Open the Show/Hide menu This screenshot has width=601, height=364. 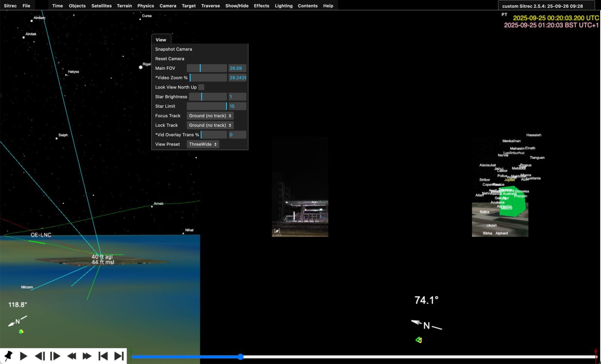237,6
